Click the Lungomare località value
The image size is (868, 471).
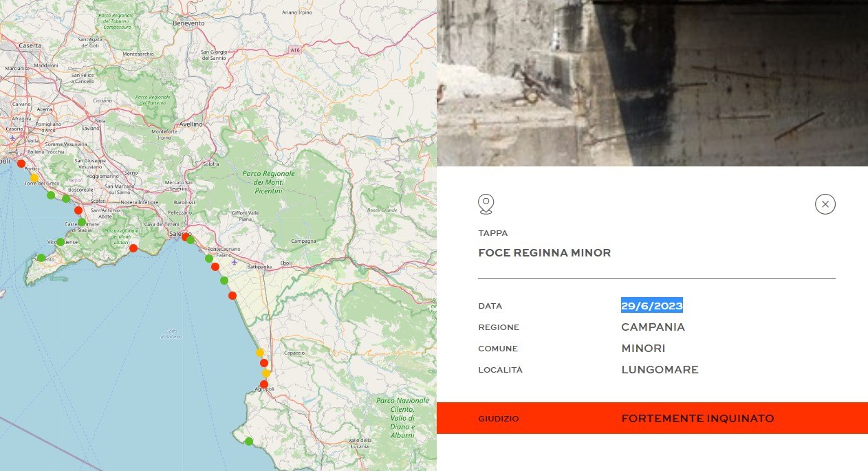click(659, 370)
